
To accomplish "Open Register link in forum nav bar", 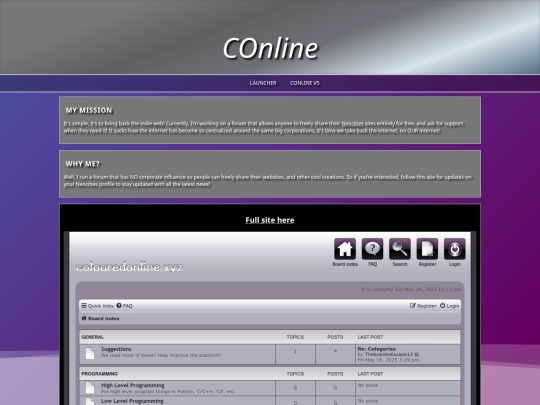I will [x=423, y=306].
